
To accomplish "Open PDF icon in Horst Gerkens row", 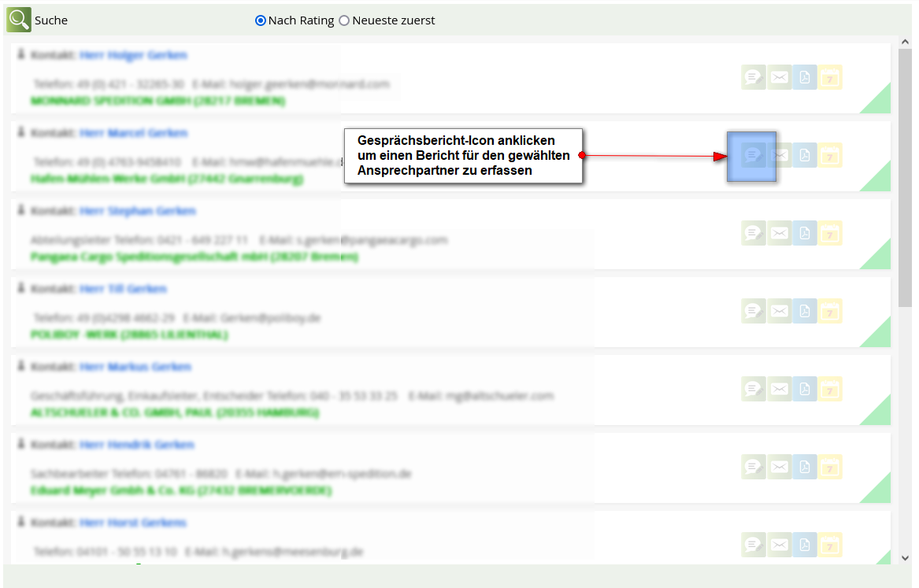I will (x=805, y=545).
